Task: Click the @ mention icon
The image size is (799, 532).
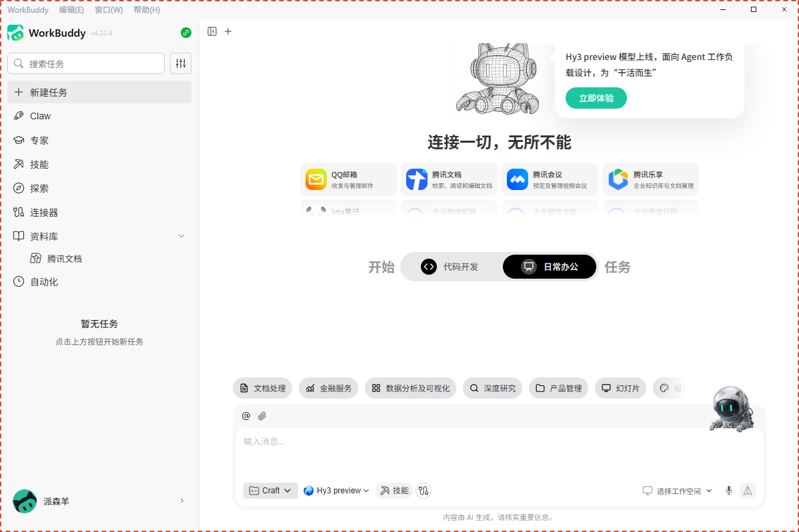Action: pos(246,416)
